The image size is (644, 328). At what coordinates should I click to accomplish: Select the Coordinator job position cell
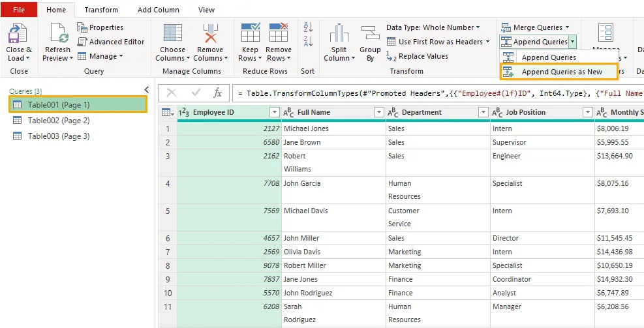(x=542, y=279)
